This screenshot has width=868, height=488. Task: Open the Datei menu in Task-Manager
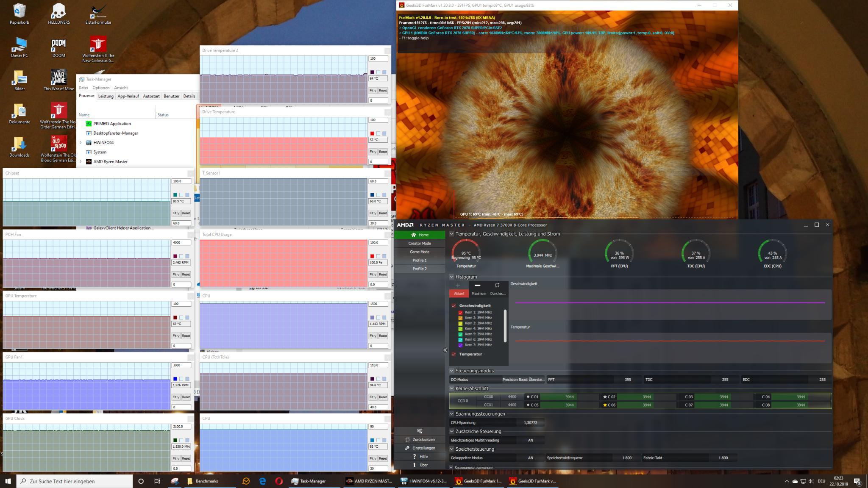(x=83, y=88)
